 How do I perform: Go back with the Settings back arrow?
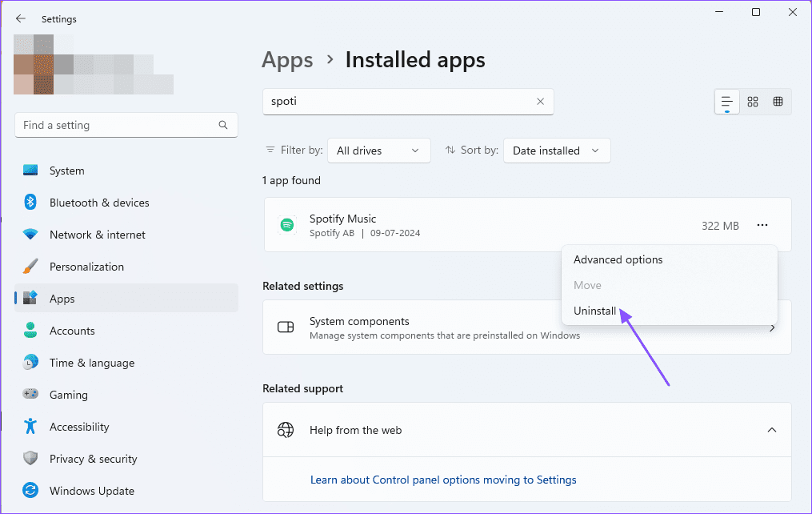tap(21, 18)
